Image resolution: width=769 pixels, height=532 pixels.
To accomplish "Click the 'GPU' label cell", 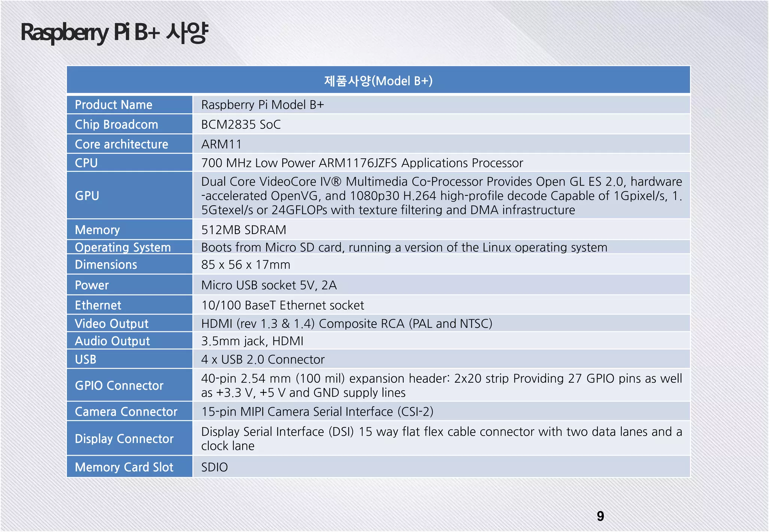I will 130,195.
